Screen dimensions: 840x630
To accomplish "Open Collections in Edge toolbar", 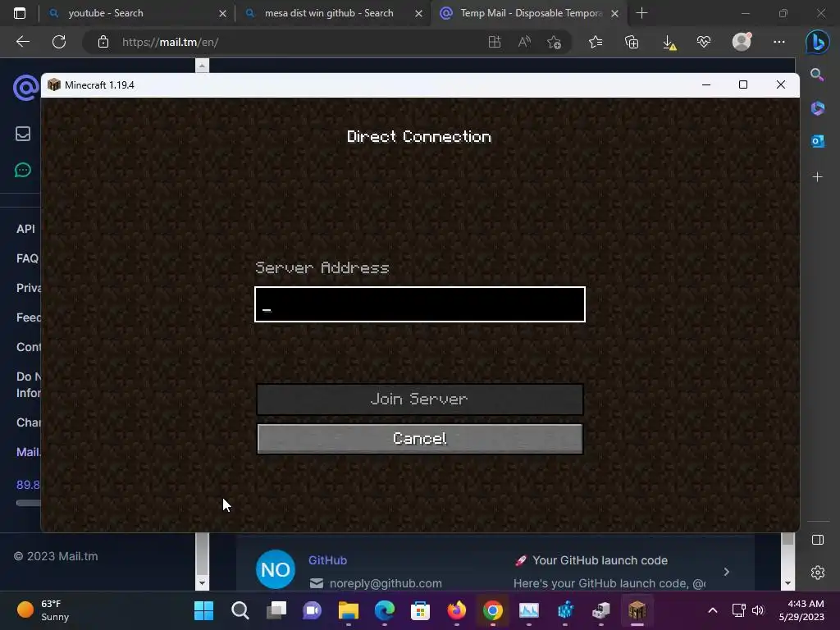I will (632, 42).
